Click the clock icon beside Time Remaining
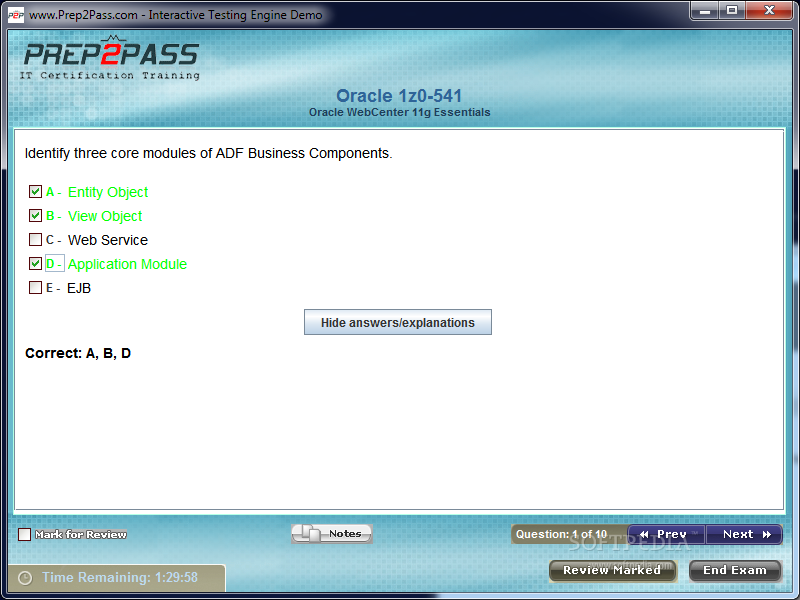The width and height of the screenshot is (800, 600). 25,578
